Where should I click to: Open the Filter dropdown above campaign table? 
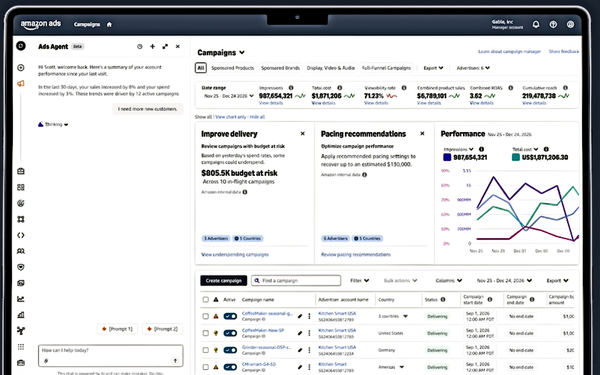click(x=359, y=280)
